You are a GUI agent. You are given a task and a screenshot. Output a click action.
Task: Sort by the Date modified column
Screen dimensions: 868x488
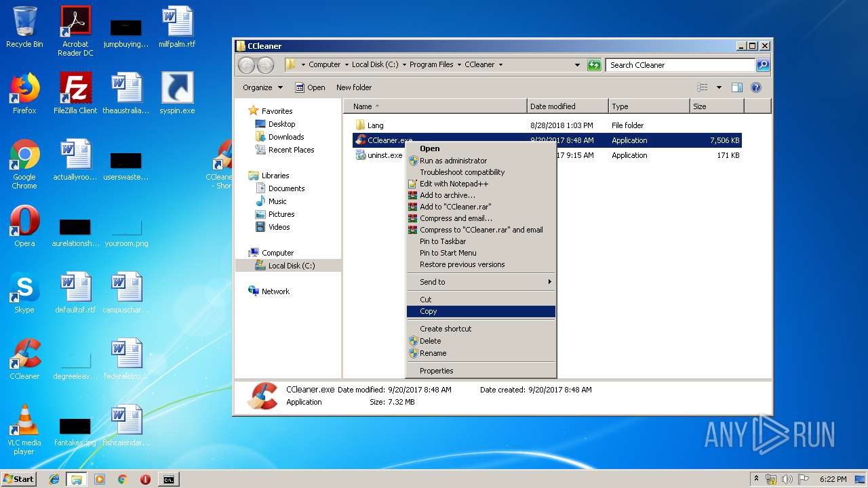point(568,106)
